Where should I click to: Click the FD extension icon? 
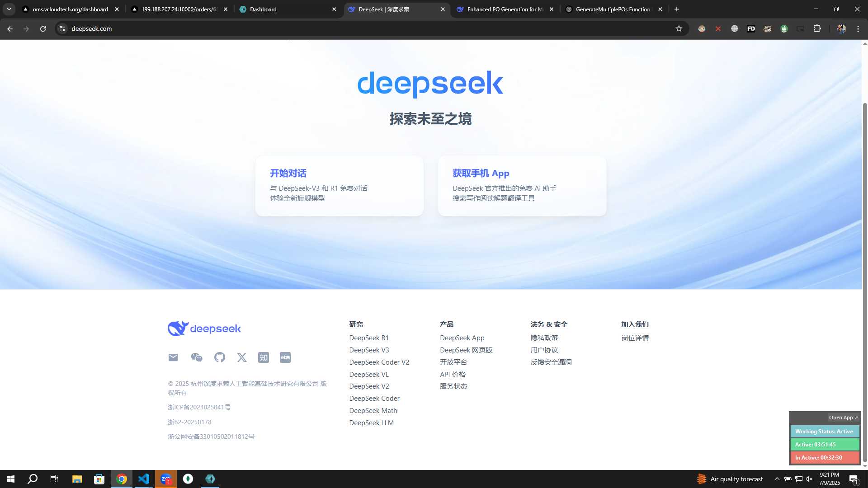point(751,28)
